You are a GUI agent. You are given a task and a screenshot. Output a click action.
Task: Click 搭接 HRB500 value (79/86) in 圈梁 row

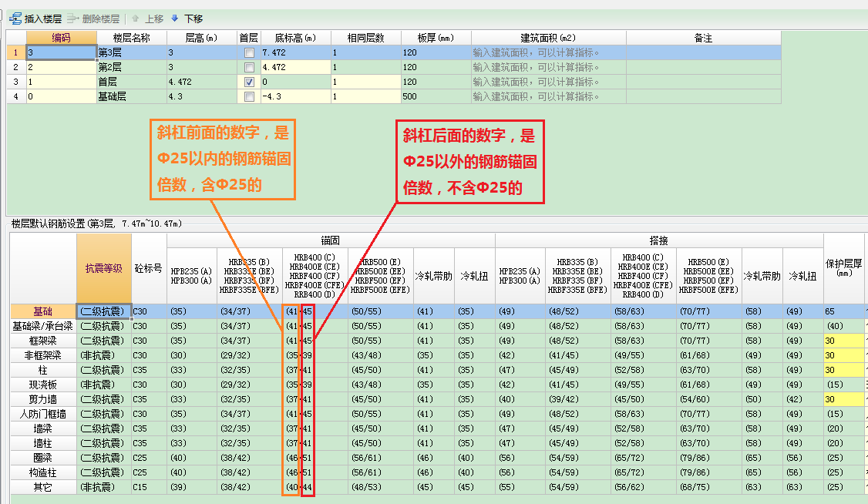pos(709,458)
